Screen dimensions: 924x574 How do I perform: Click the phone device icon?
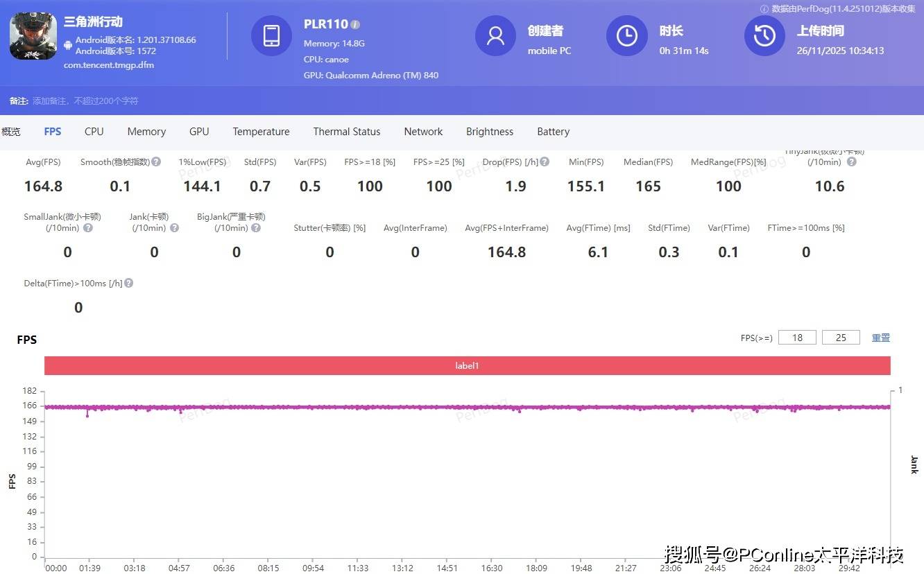(271, 36)
